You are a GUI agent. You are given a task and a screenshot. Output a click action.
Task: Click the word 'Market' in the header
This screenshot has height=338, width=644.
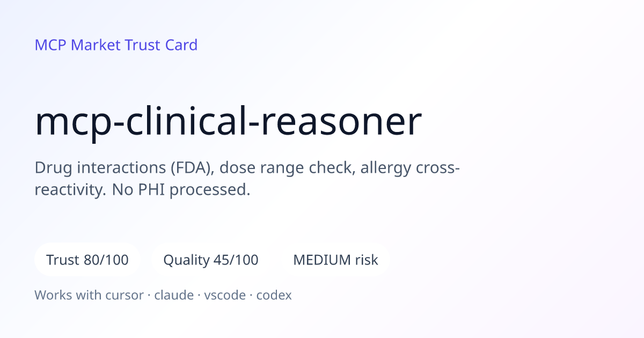tap(96, 45)
